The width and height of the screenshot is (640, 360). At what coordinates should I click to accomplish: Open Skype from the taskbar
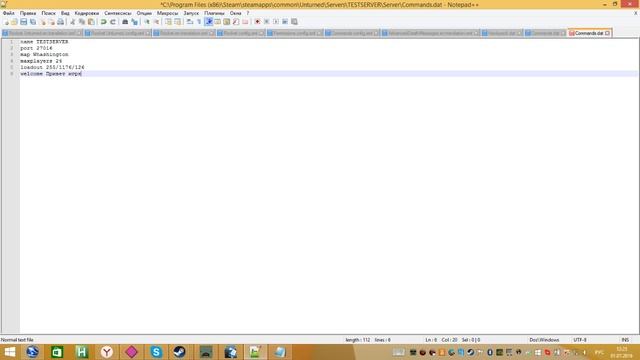coord(156,352)
